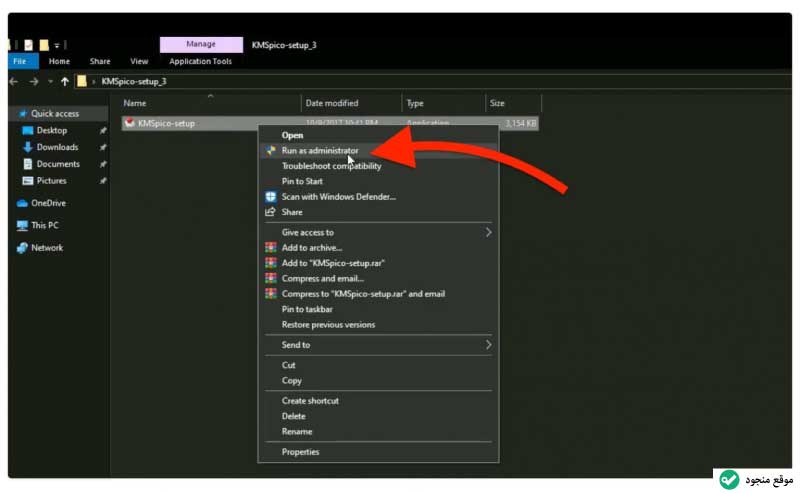Sort files by Size column

click(x=497, y=103)
